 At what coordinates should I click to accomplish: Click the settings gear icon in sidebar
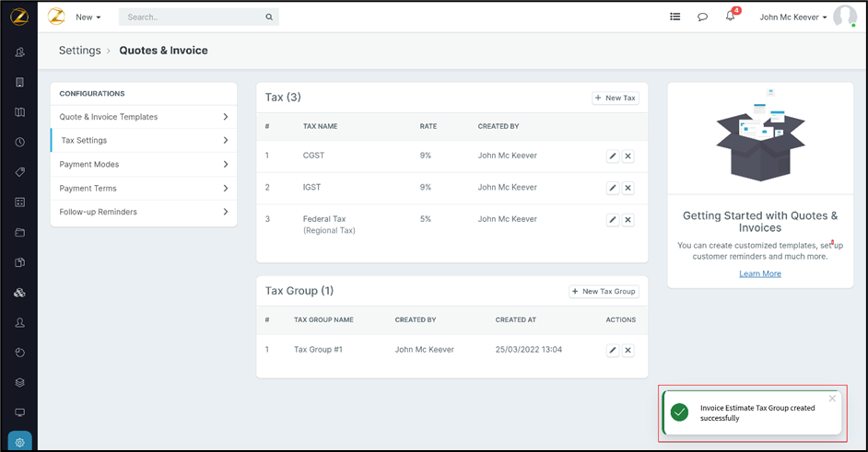(x=19, y=442)
